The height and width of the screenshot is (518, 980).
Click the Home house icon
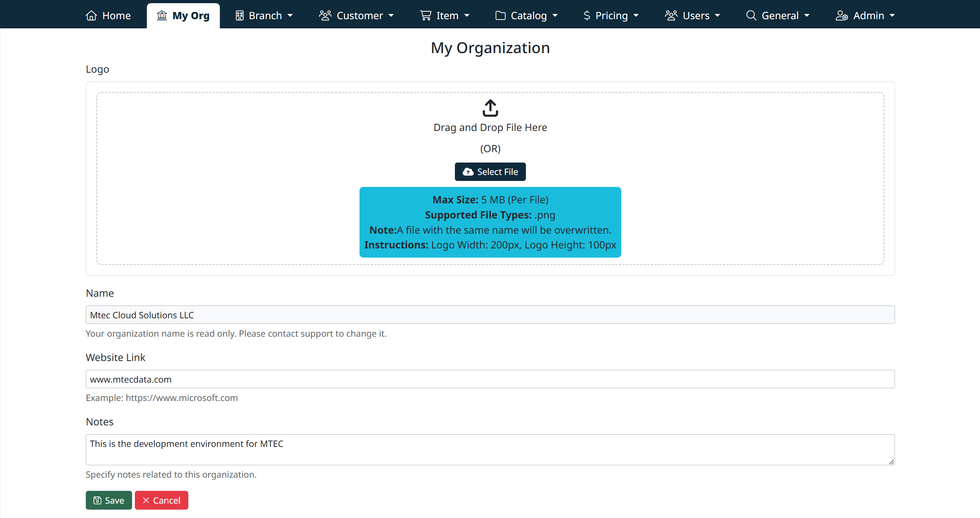(x=91, y=16)
